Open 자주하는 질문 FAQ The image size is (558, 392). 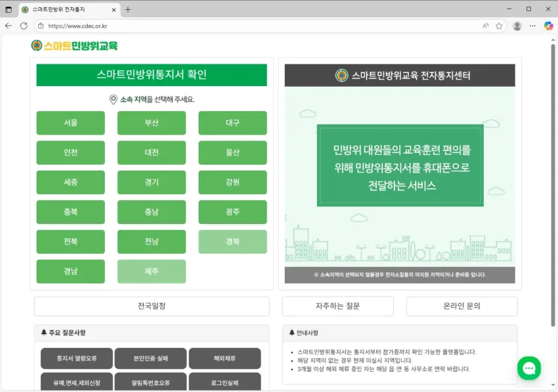click(x=337, y=306)
